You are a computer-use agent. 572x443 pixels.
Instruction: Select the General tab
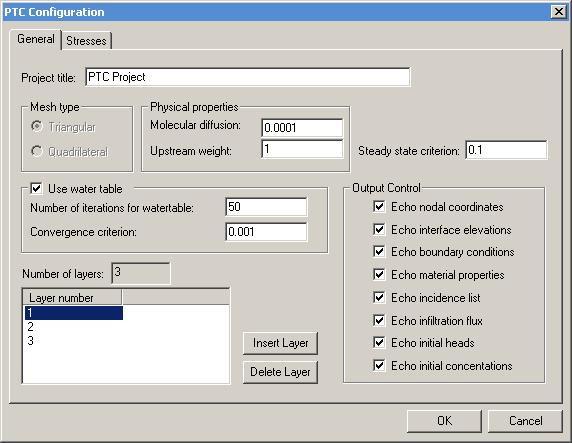point(36,39)
